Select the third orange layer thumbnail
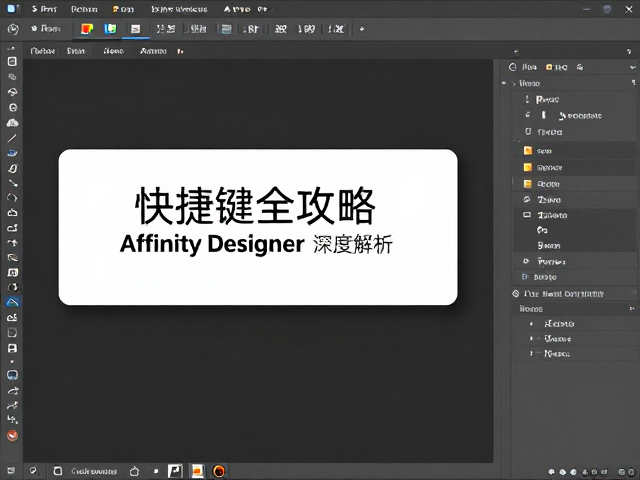 click(528, 184)
